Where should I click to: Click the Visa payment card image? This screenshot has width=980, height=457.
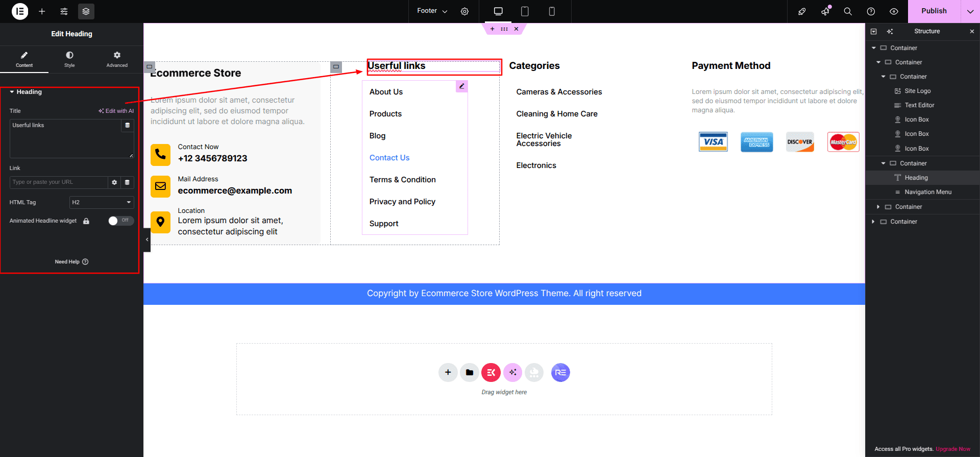(x=713, y=142)
